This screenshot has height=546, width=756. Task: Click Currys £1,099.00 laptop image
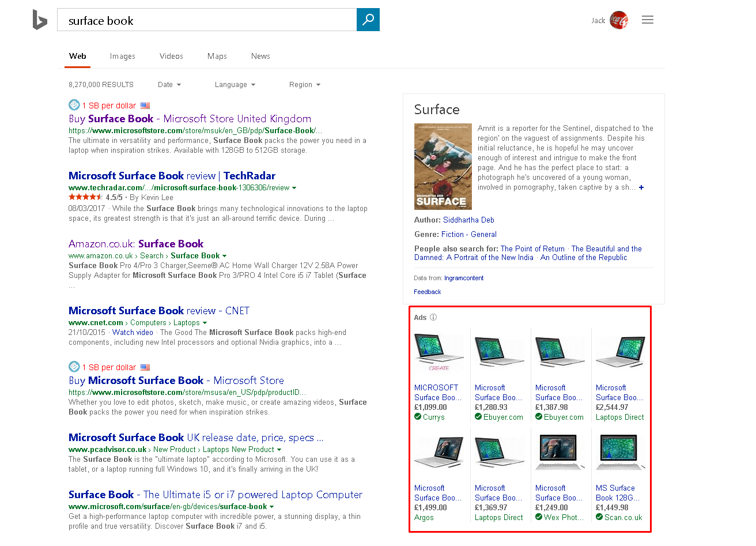pos(439,353)
